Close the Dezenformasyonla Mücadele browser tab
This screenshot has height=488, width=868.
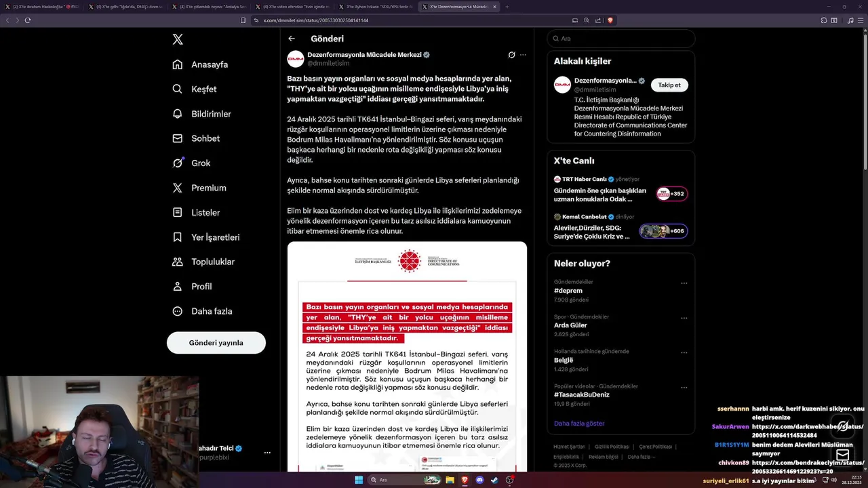coord(494,7)
